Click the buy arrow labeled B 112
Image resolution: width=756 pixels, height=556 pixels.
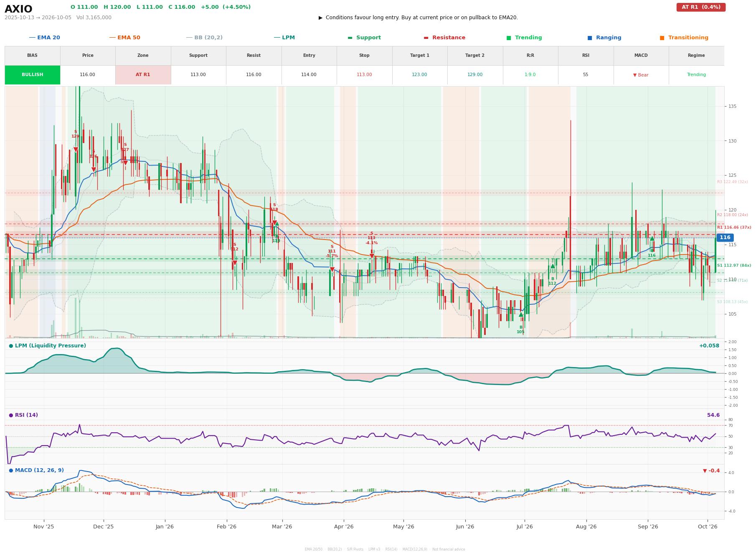tap(553, 266)
